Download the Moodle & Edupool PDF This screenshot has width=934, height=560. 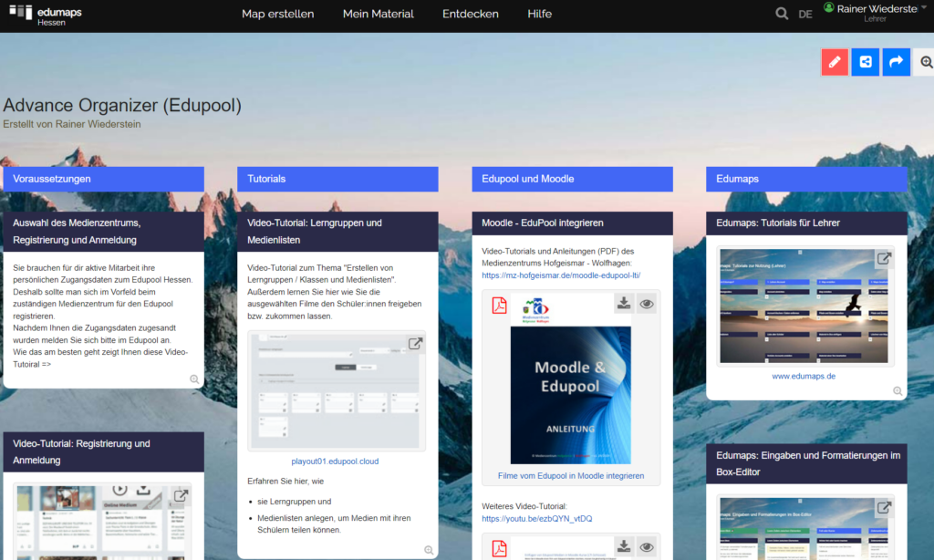tap(623, 303)
